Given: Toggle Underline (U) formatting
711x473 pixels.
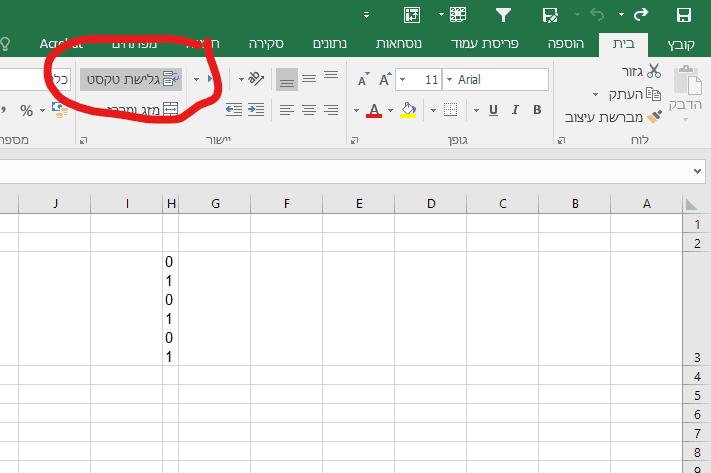Looking at the screenshot, I should (493, 110).
